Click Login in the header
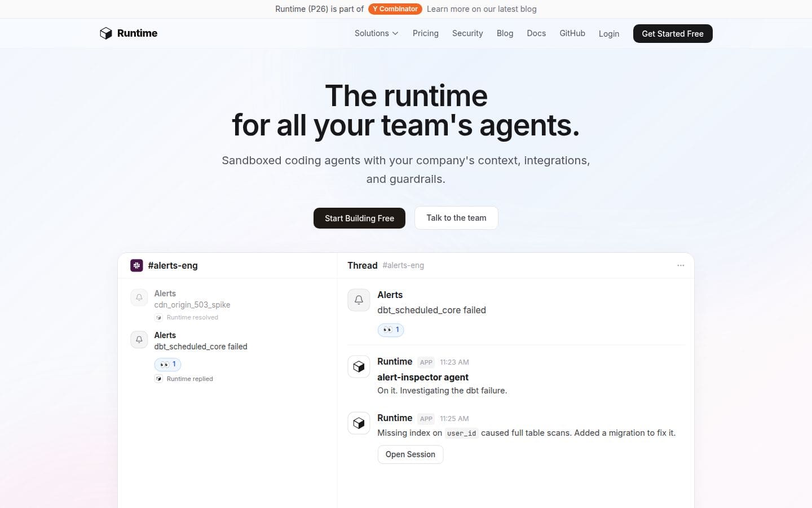Image resolution: width=812 pixels, height=508 pixels. (x=609, y=34)
